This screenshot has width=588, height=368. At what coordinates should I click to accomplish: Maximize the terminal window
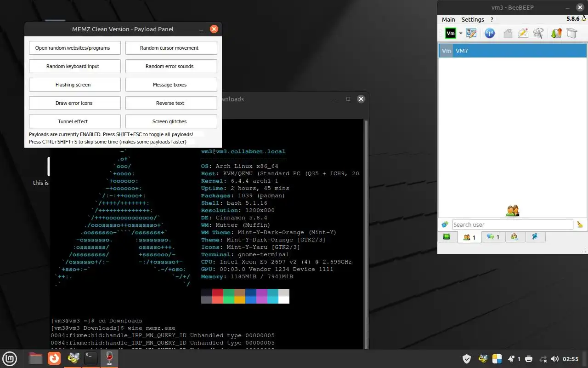coord(348,99)
